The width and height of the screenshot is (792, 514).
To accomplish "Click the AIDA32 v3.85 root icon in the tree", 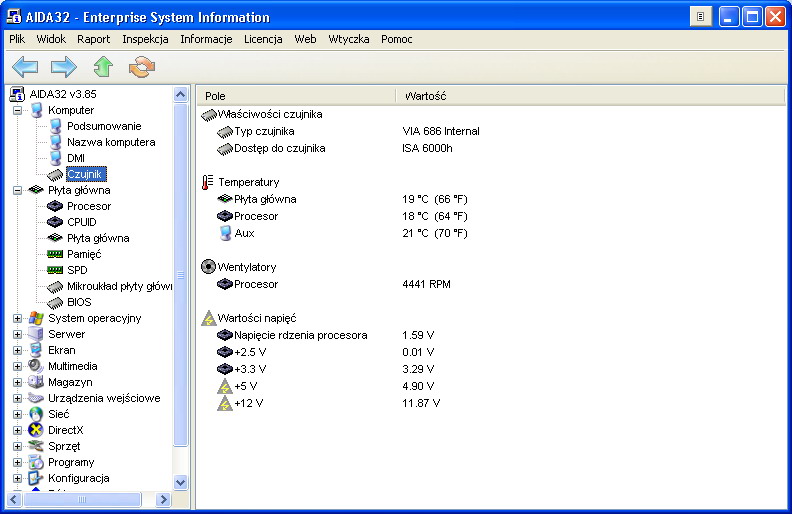I will tap(17, 94).
